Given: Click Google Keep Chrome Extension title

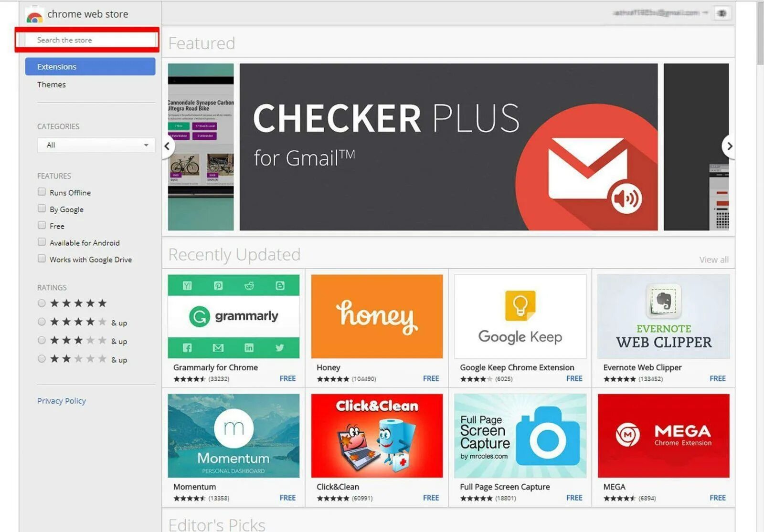Looking at the screenshot, I should tap(517, 367).
